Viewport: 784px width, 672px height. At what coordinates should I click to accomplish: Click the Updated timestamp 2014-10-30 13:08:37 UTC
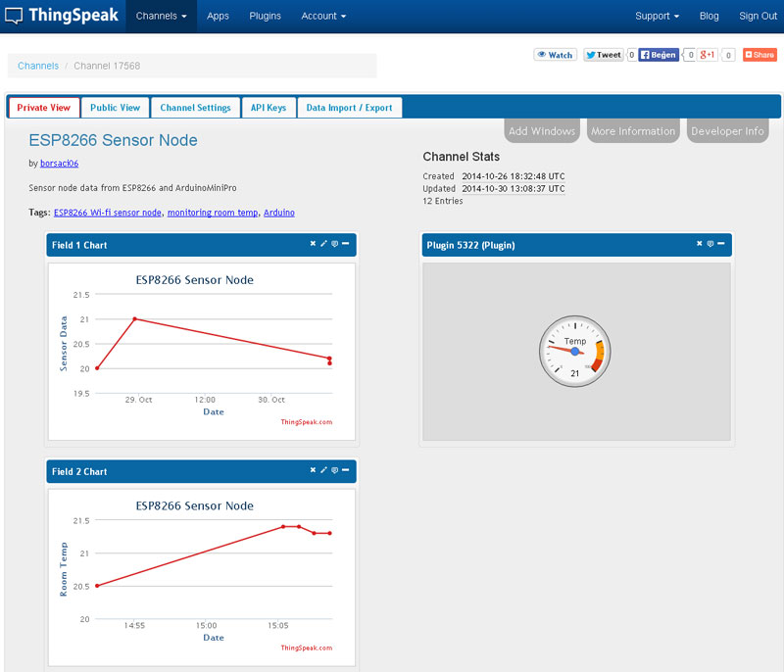point(514,189)
